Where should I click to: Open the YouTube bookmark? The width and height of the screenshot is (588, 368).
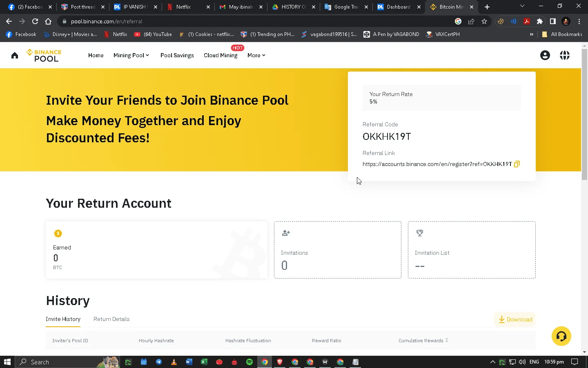click(153, 34)
